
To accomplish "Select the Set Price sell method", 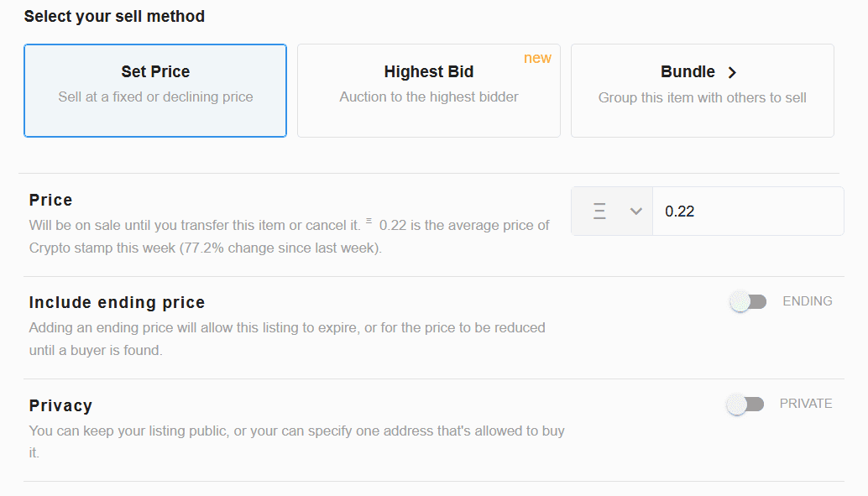I will 155,91.
